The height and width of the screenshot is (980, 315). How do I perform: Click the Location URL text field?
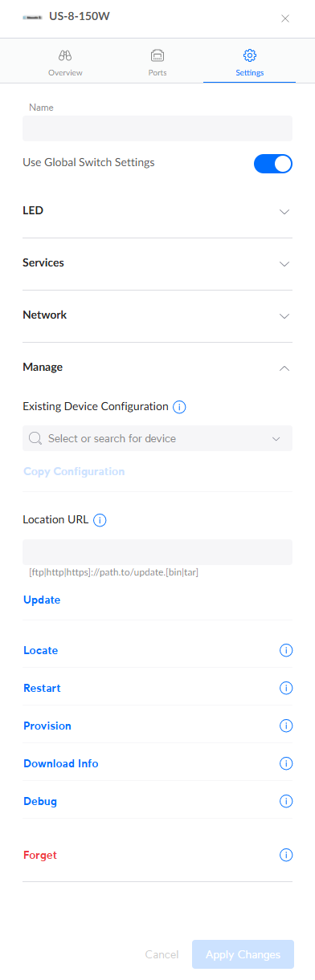(157, 552)
